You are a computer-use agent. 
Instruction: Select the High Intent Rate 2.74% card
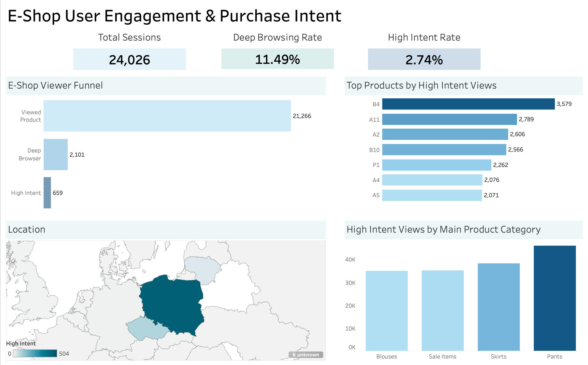pyautogui.click(x=424, y=59)
